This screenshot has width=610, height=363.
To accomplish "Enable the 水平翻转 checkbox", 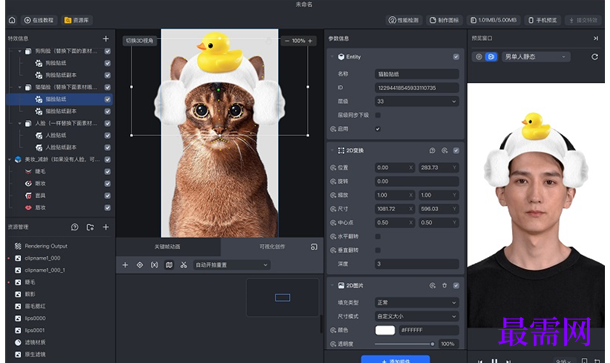I will pos(378,237).
